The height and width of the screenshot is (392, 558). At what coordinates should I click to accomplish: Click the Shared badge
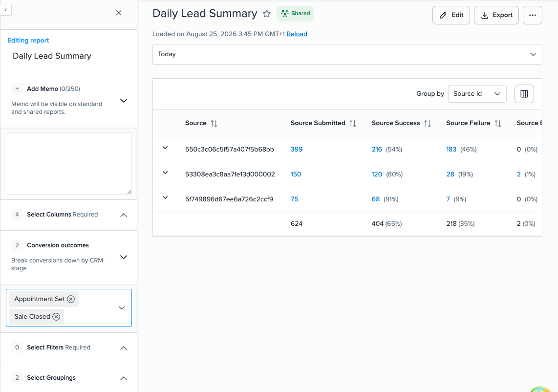pyautogui.click(x=296, y=14)
